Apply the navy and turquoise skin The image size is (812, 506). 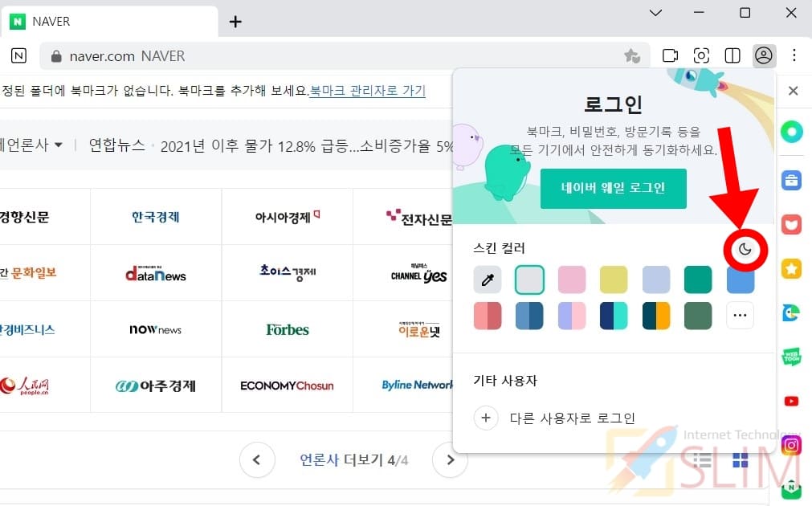tap(614, 316)
